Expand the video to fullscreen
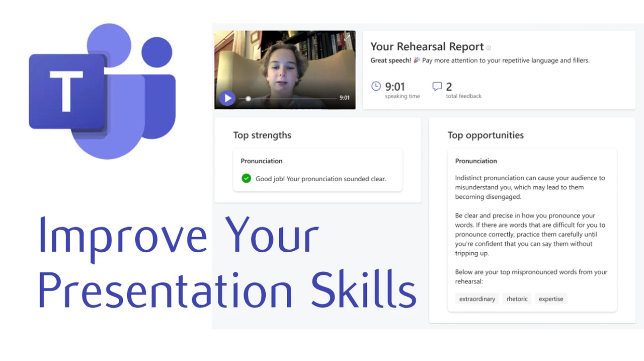This screenshot has width=644, height=361. click(x=347, y=38)
